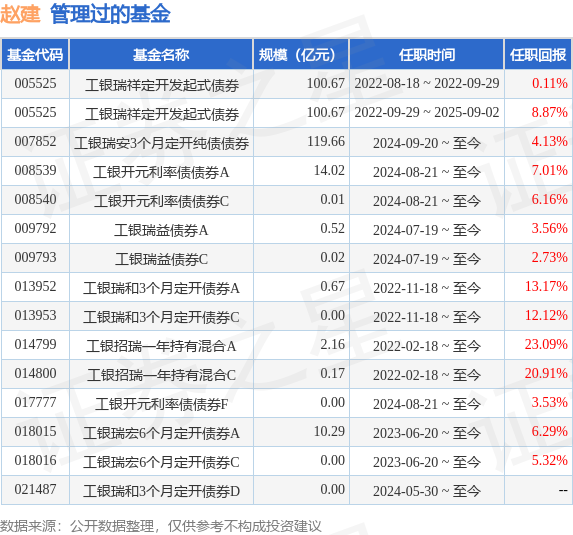Click the 基金名称 column header
The width and height of the screenshot is (573, 535).
pyautogui.click(x=161, y=55)
